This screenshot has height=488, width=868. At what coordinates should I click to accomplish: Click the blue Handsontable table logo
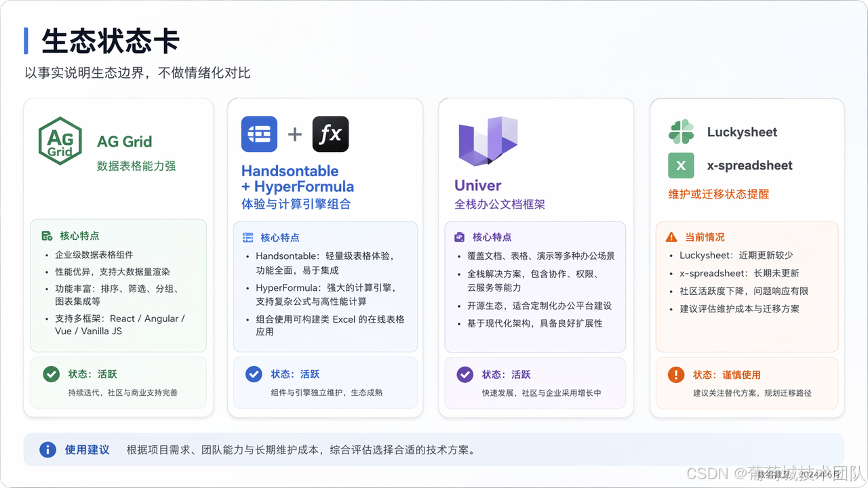[x=259, y=134]
